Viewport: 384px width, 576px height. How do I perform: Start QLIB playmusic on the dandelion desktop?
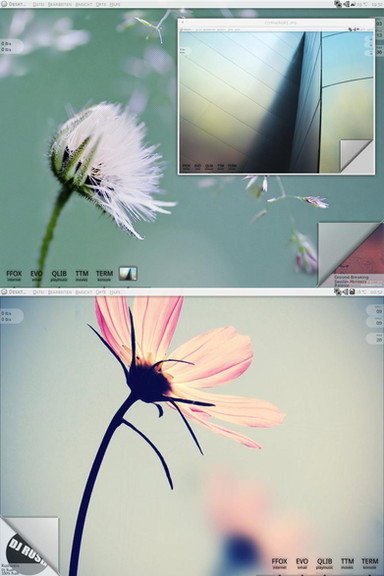click(x=59, y=276)
